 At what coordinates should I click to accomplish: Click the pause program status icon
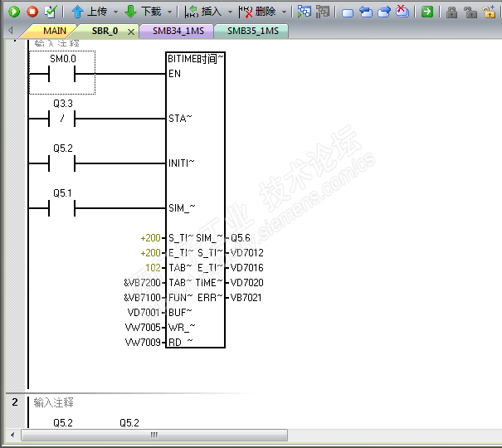point(323,12)
